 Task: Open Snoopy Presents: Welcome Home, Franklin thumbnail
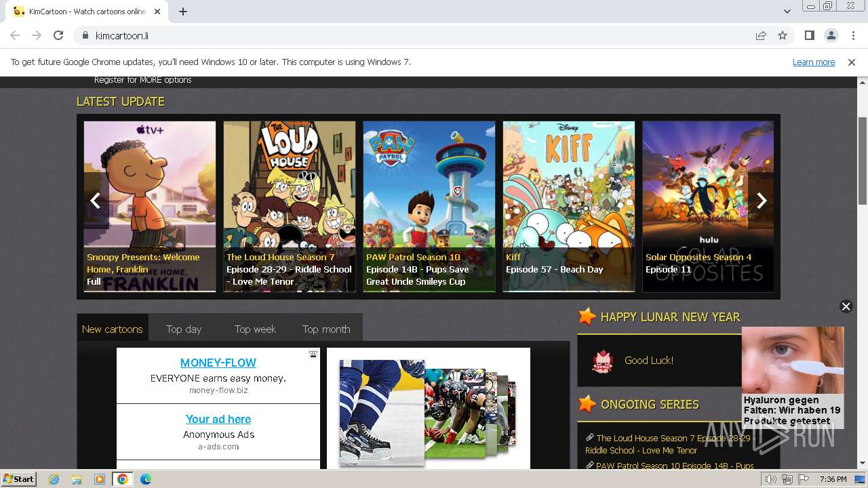[150, 207]
